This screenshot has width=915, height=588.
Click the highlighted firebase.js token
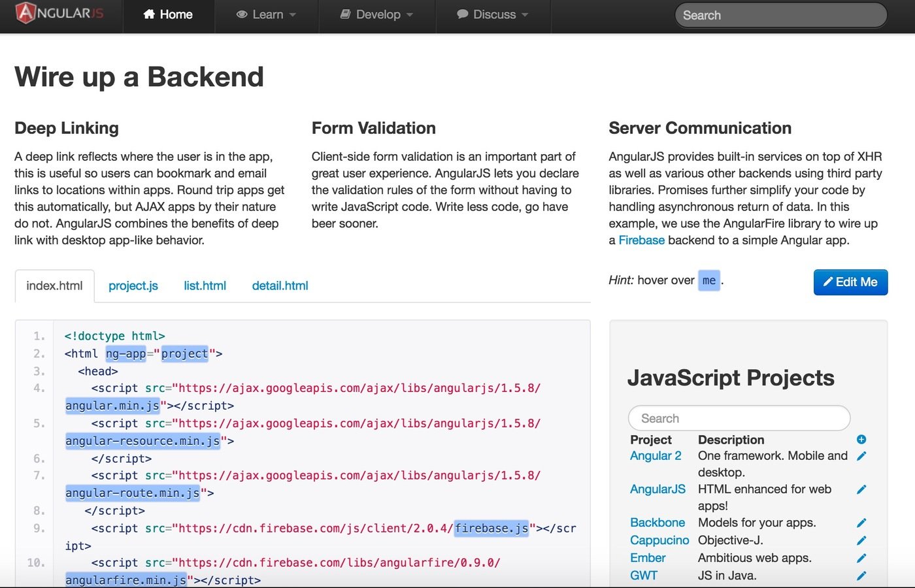pos(491,528)
